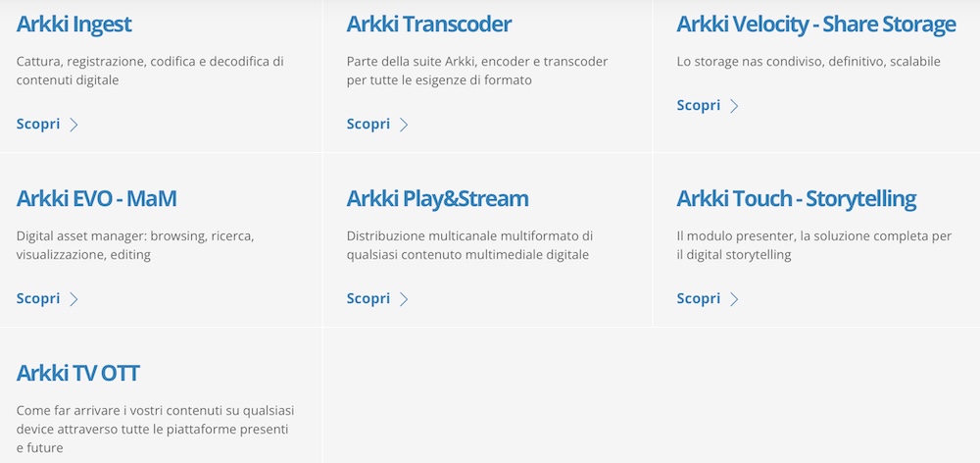Click Scopri under Arkki Play&Stream
Screen dimensions: 980x463
pyautogui.click(x=368, y=299)
